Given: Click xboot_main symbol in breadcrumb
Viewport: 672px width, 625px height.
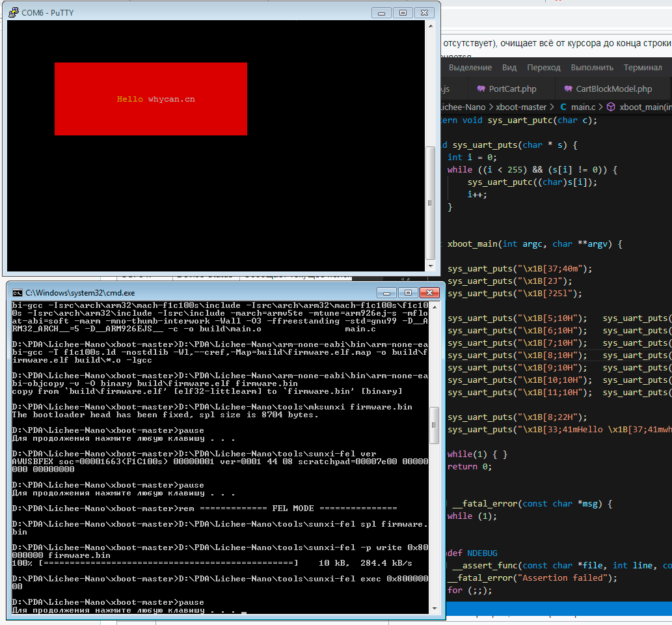Looking at the screenshot, I should 645,107.
